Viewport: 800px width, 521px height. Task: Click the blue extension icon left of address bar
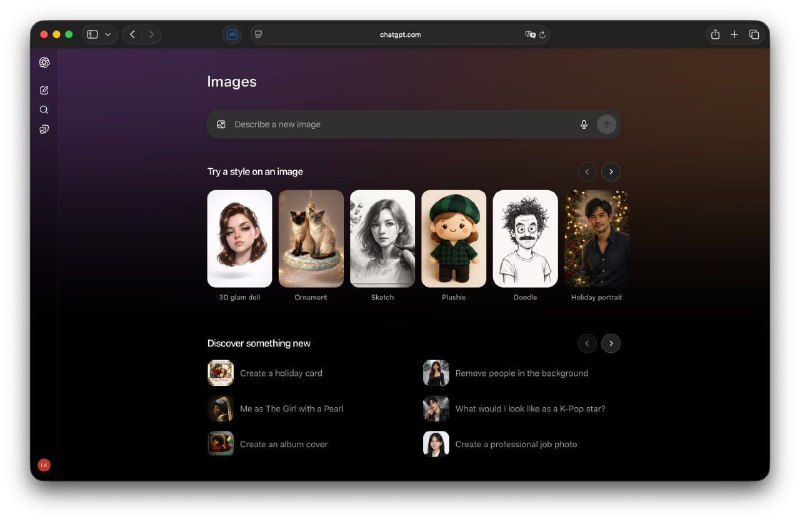coord(232,34)
